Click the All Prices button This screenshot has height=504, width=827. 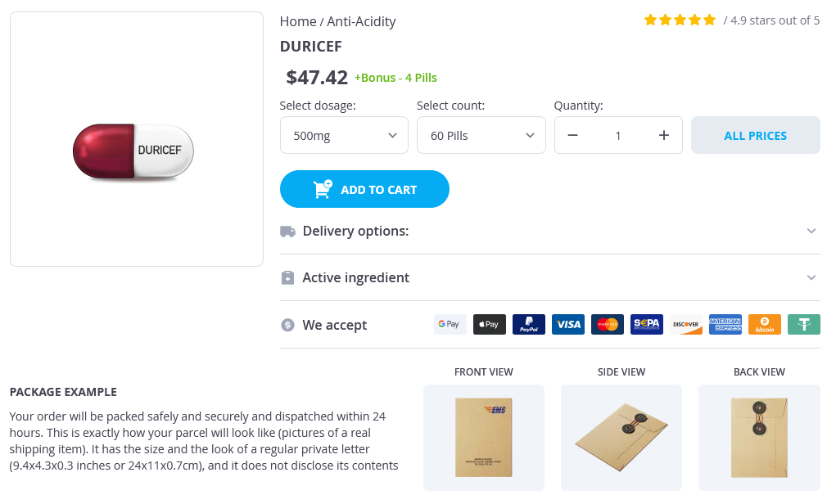(x=755, y=136)
